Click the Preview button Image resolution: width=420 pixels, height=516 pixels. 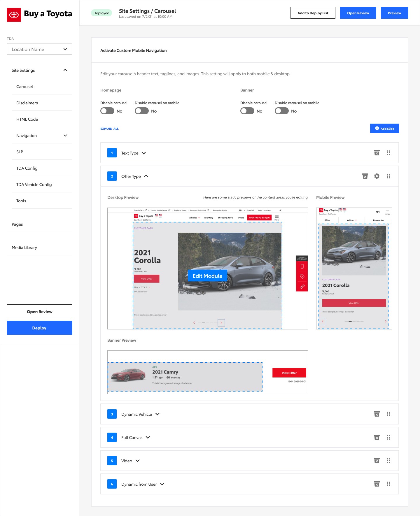(x=395, y=13)
